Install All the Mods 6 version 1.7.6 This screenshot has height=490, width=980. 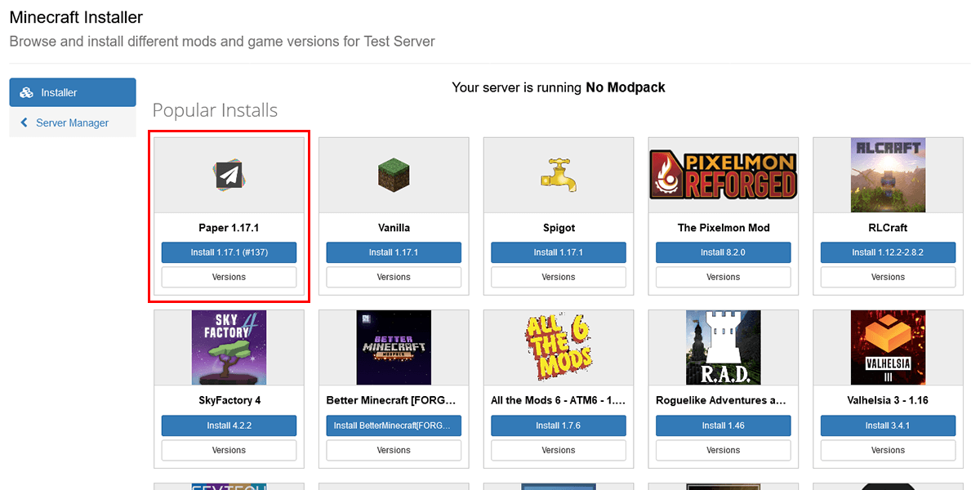(x=559, y=425)
